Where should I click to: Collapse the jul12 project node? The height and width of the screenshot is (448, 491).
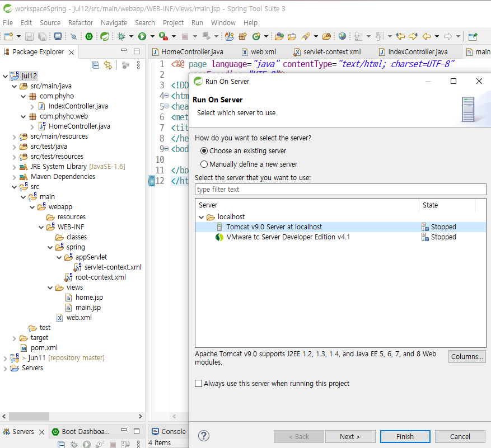(x=6, y=76)
